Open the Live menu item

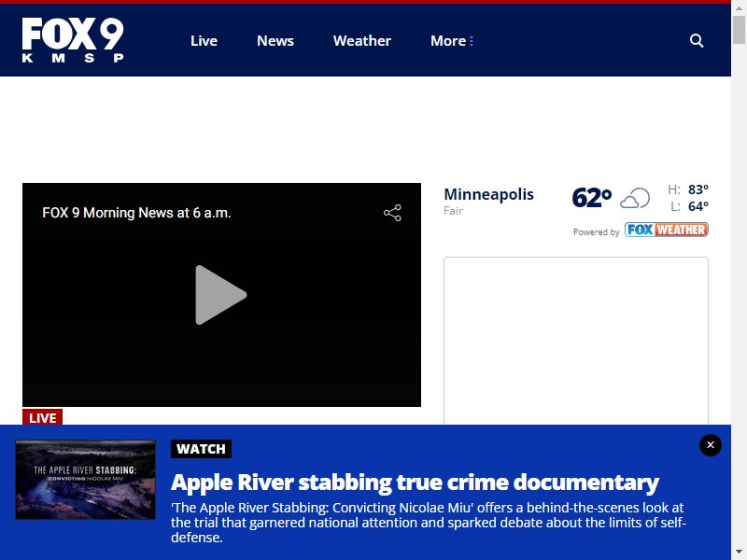pos(204,41)
